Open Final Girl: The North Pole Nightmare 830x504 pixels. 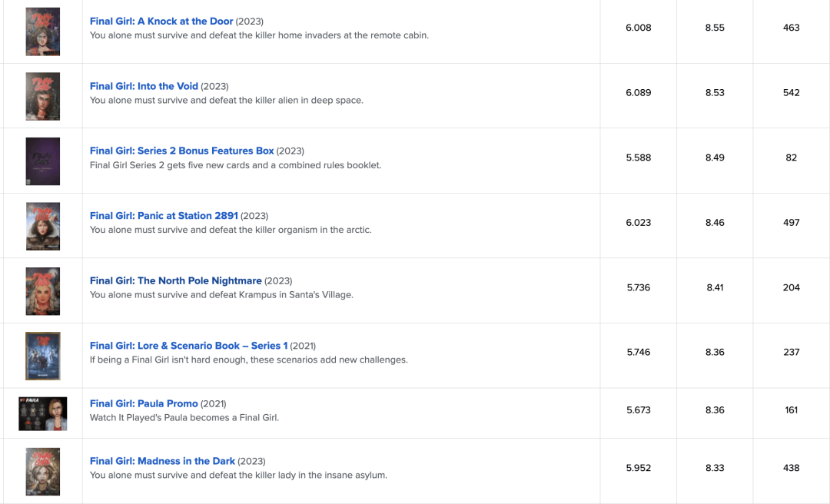click(175, 280)
